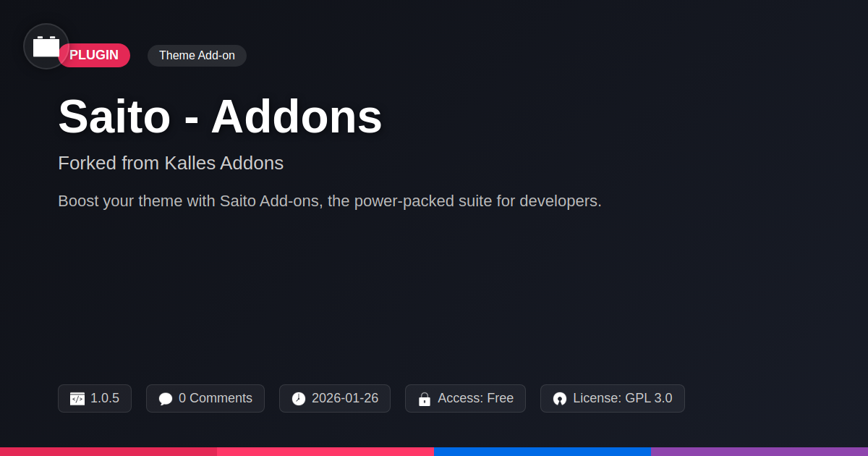
Task: Click the padlock icon beside Access
Action: [x=425, y=399]
